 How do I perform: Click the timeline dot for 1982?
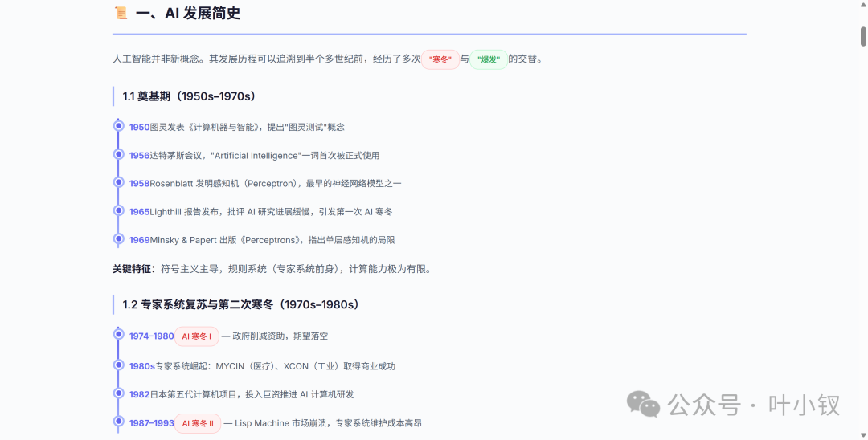pos(118,393)
